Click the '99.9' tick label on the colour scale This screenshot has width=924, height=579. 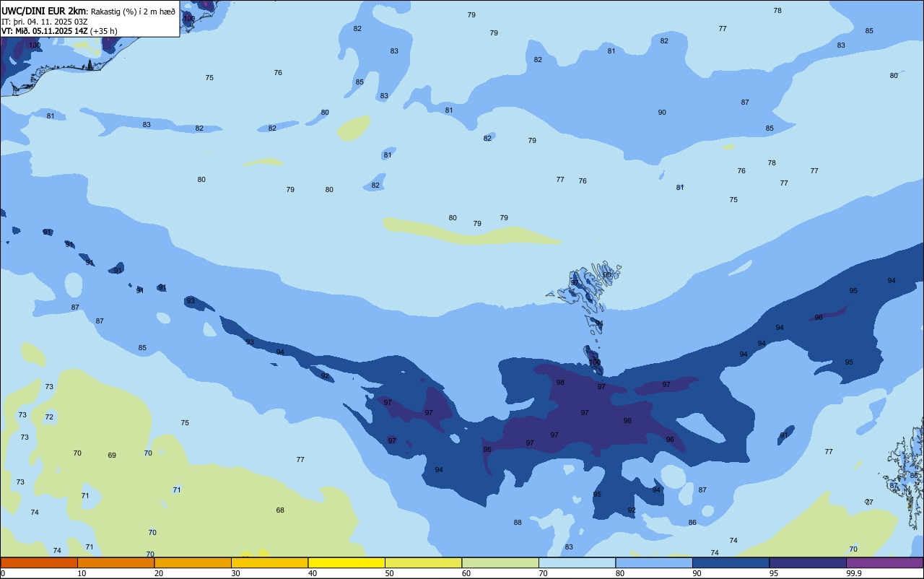tap(854, 573)
